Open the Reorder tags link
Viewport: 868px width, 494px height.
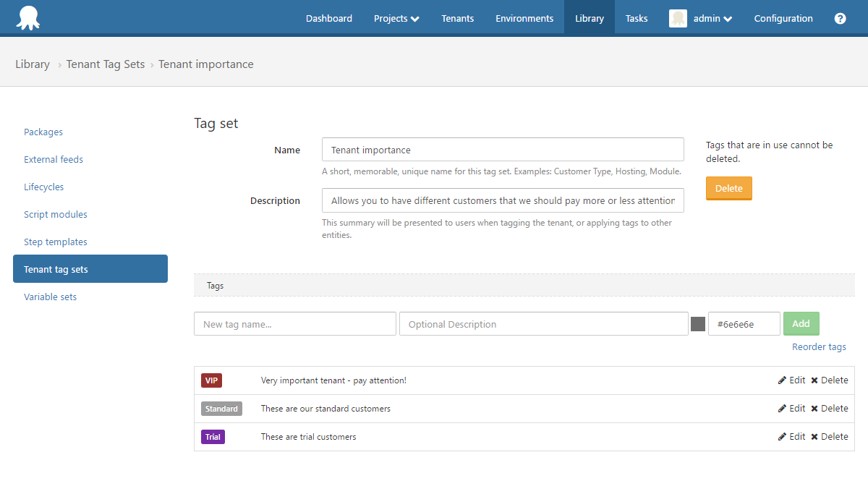[x=818, y=346]
